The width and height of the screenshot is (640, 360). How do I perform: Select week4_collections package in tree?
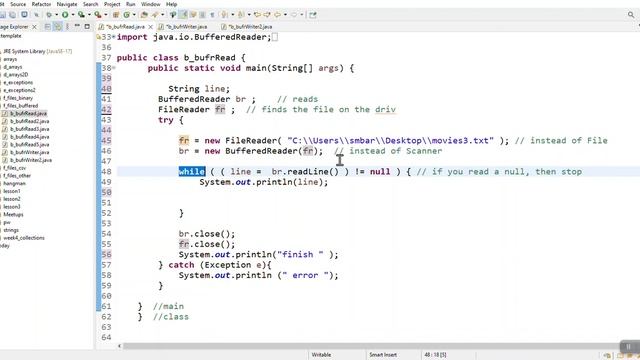pyautogui.click(x=24, y=238)
